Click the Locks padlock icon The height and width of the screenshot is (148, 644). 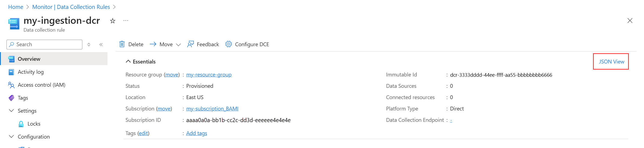(x=21, y=124)
